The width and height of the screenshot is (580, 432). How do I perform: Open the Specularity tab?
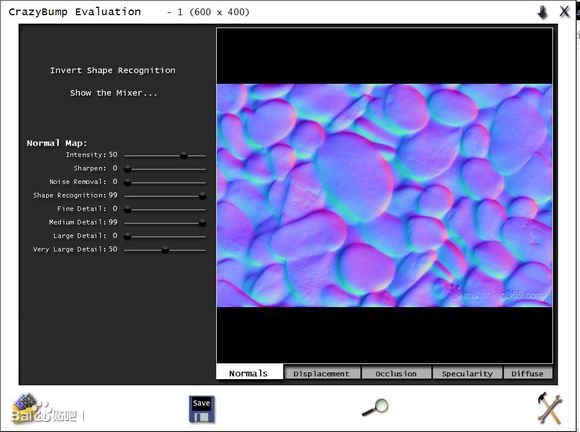click(x=467, y=373)
